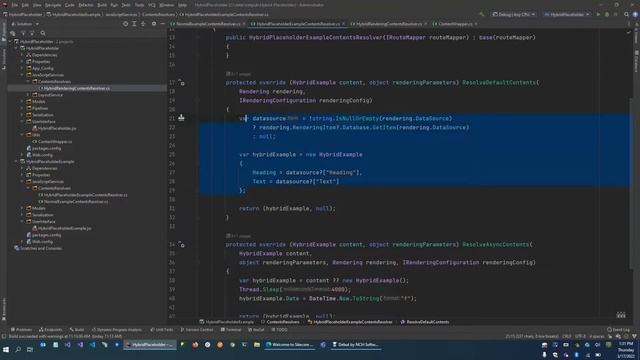This screenshot has width=640, height=360.
Task: Open the Solution panel gear settings
Action: click(x=154, y=24)
